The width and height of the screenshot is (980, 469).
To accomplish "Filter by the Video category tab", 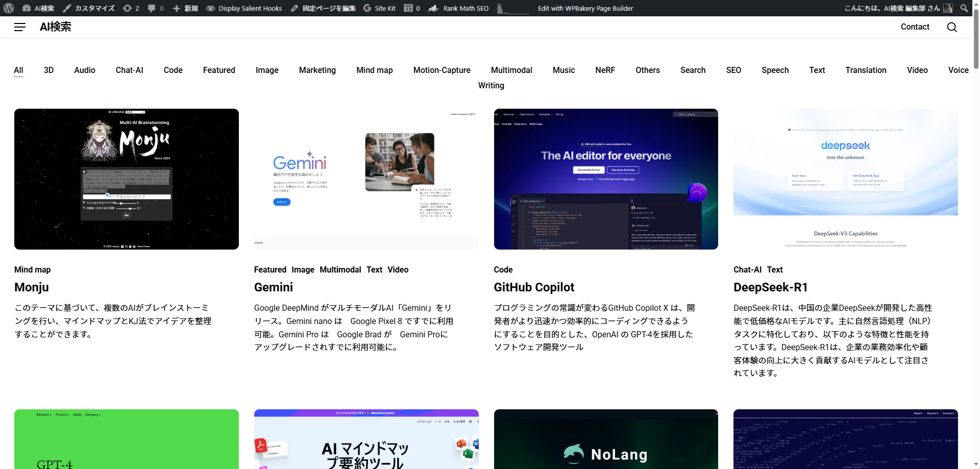I will [x=917, y=70].
